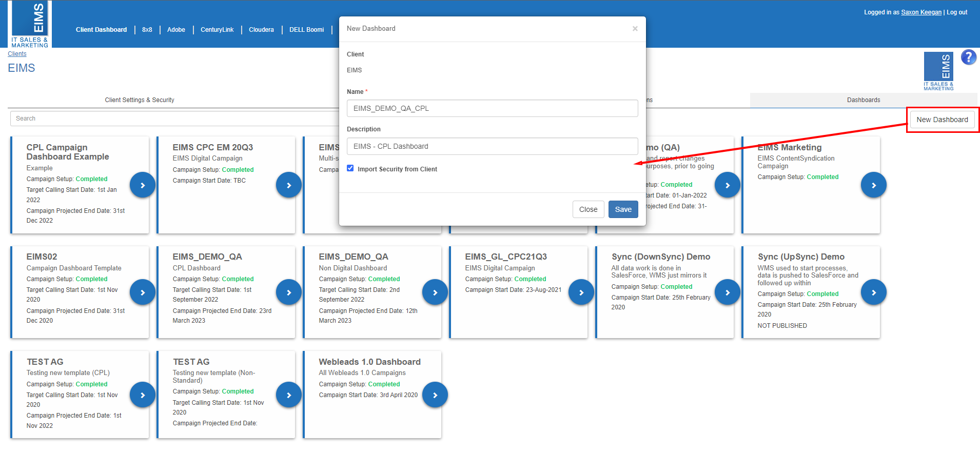980x472 pixels.
Task: Open the EIMS02 card arrow button
Action: click(x=143, y=292)
